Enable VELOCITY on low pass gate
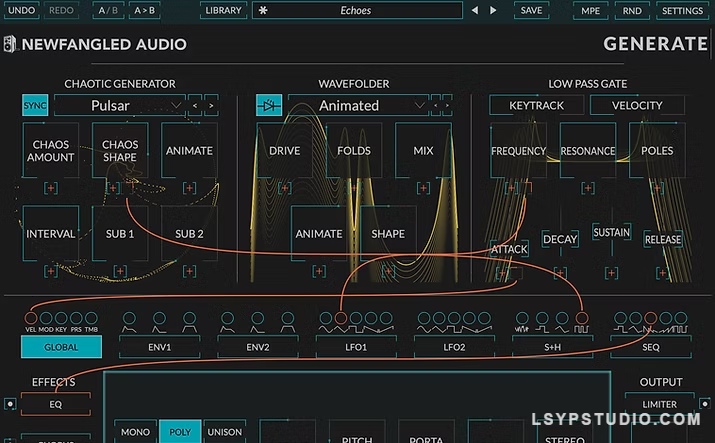This screenshot has height=443, width=715. point(637,105)
